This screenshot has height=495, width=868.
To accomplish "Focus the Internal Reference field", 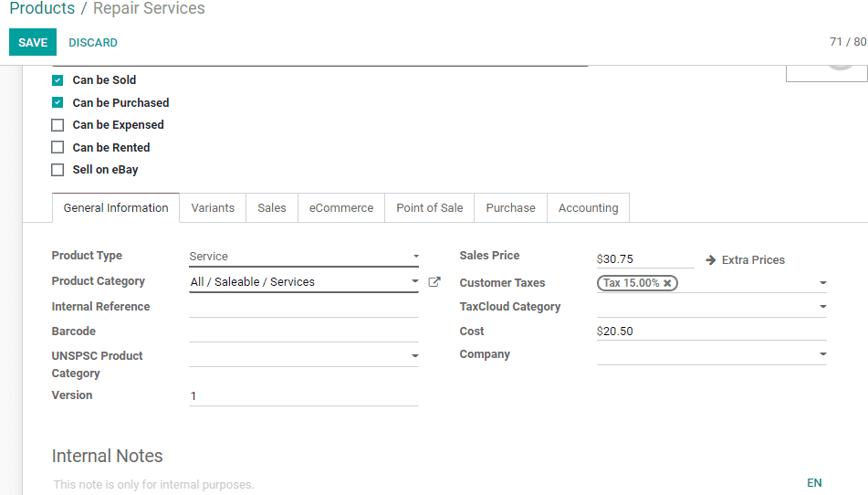I will [303, 307].
